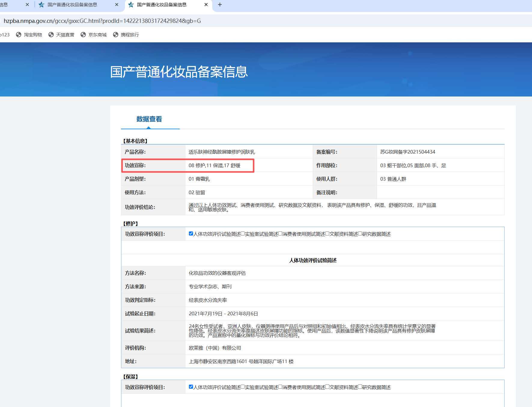Screen dimensions: 532x407
Task: Click the 试验结果简述 result paragraph
Action: click(x=312, y=331)
